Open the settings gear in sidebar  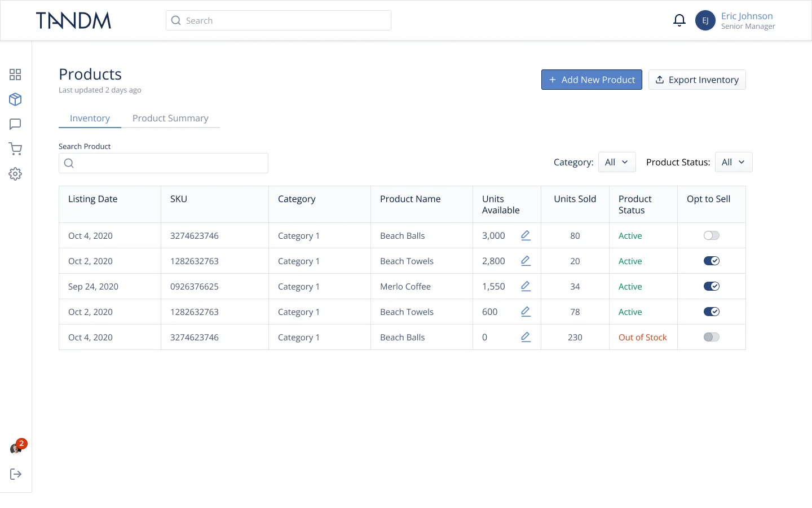tap(15, 174)
